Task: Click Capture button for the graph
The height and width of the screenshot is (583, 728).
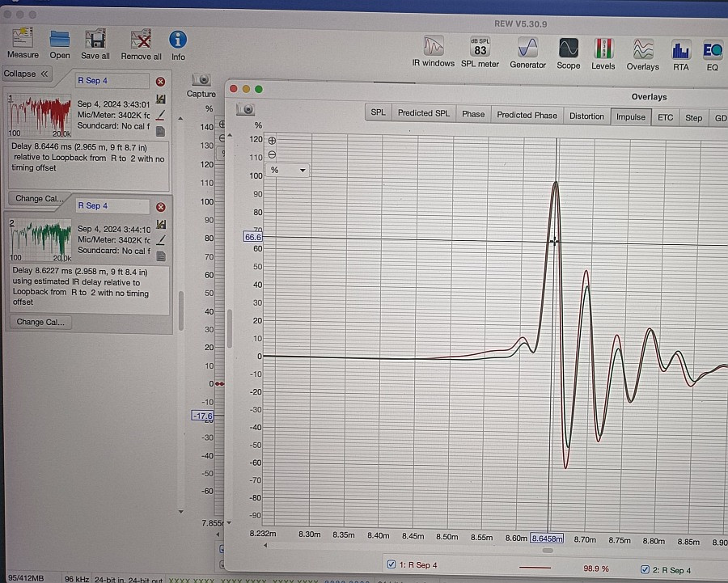Action: [201, 86]
